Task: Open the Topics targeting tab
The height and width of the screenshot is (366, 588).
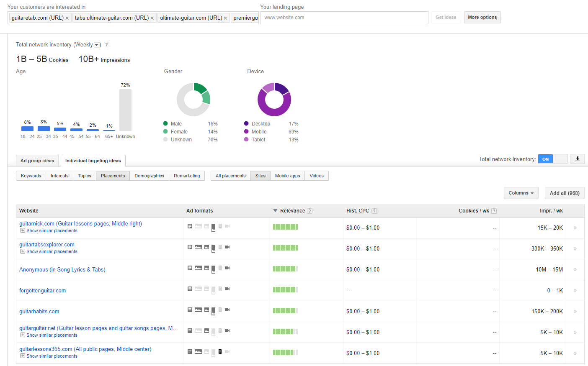Action: [85, 176]
